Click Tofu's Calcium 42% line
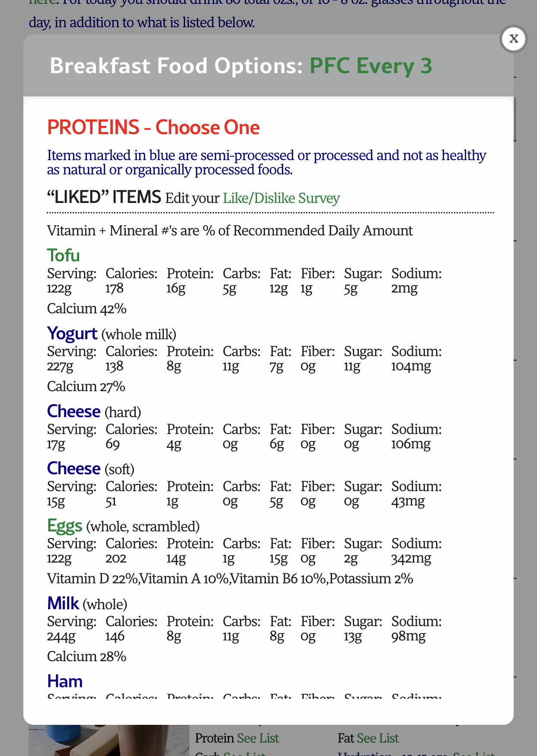This screenshot has height=756, width=537. pyautogui.click(x=87, y=309)
